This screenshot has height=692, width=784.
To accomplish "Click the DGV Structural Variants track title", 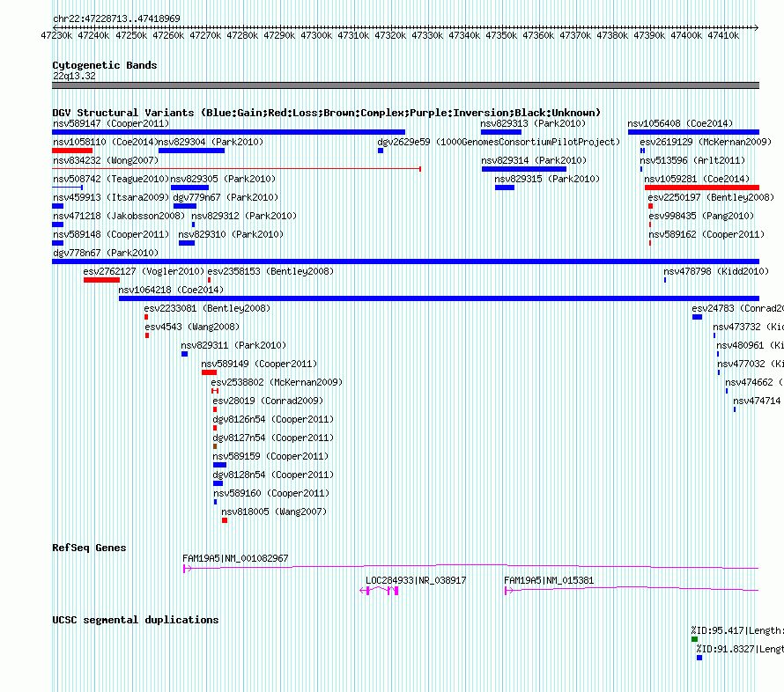I will click(327, 113).
